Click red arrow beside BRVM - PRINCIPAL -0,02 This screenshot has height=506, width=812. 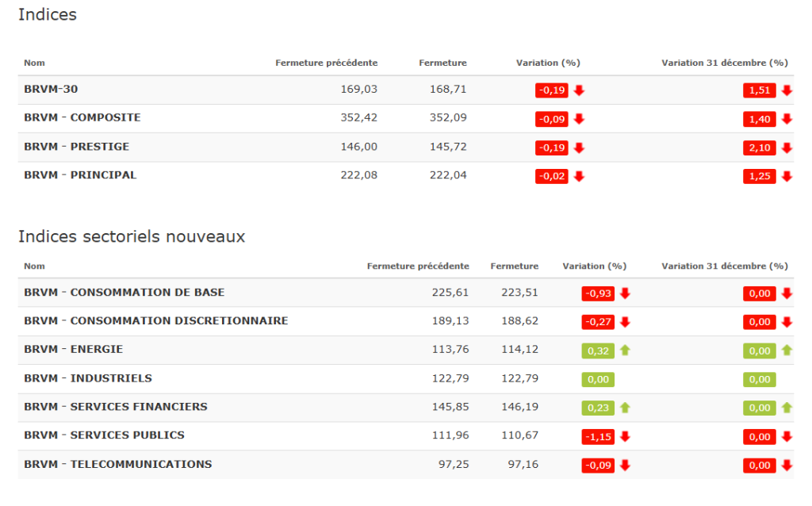pyautogui.click(x=579, y=176)
